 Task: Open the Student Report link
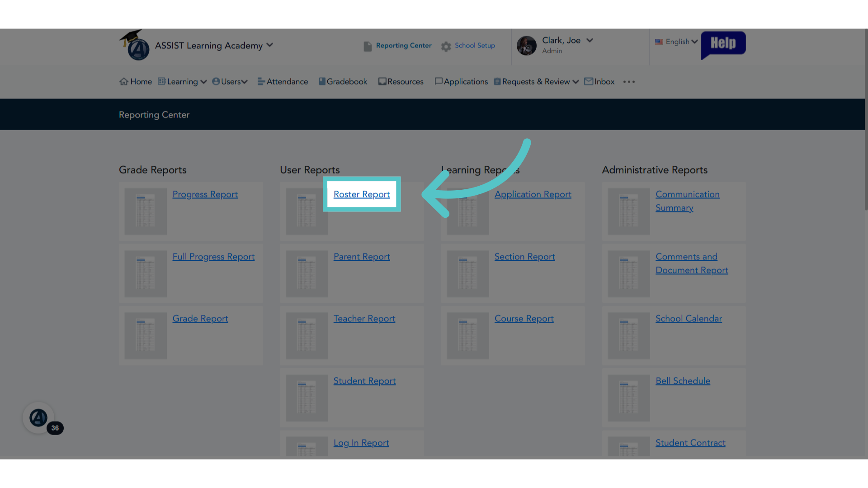pos(364,381)
